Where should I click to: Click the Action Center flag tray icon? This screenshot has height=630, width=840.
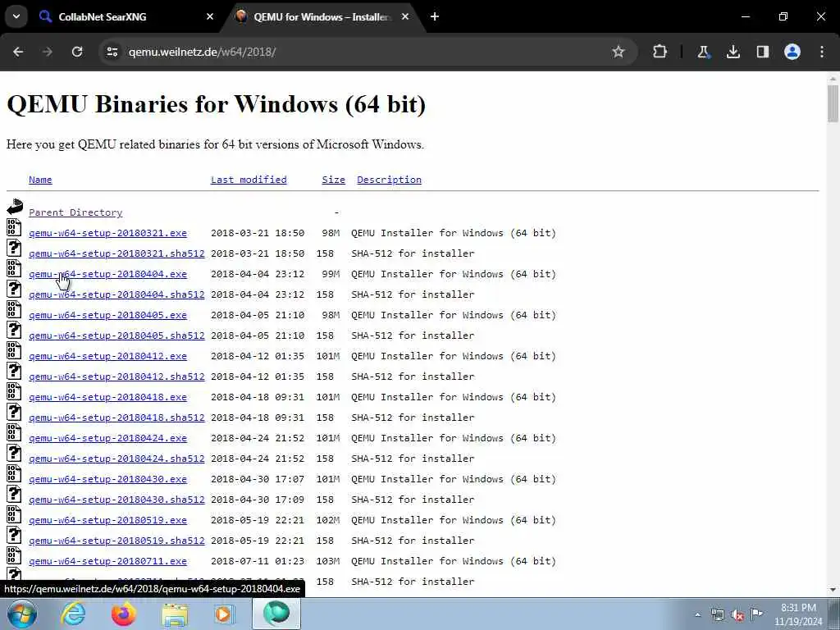[x=756, y=614]
